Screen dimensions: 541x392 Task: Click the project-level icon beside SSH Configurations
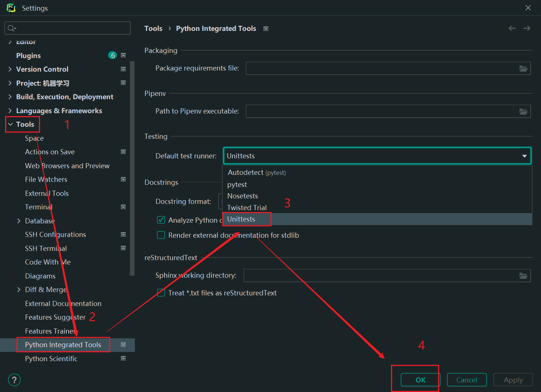pos(123,234)
